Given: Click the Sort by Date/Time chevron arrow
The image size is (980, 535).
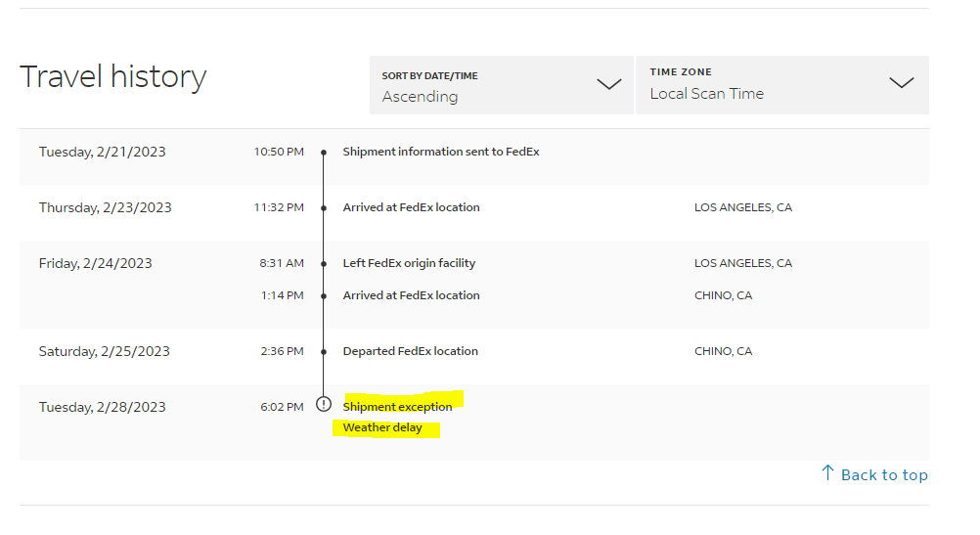Looking at the screenshot, I should coord(608,84).
